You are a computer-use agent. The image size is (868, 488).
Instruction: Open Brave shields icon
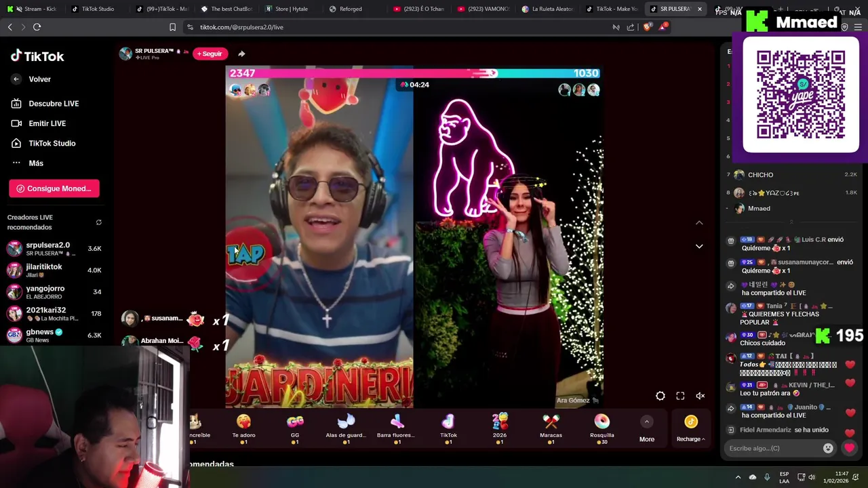click(647, 27)
